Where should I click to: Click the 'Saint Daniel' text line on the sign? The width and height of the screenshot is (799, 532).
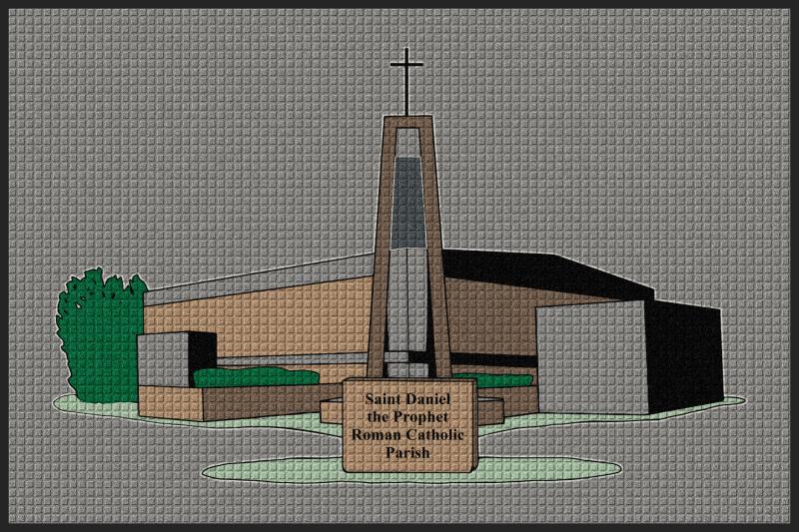[407, 398]
